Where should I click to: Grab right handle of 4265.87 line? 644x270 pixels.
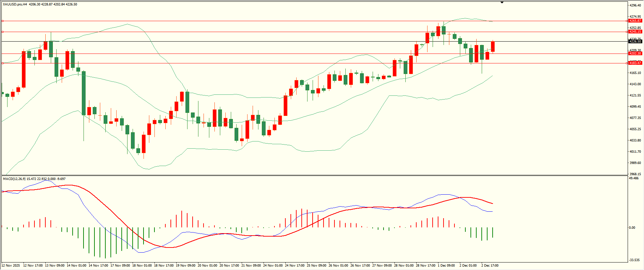tap(627, 21)
